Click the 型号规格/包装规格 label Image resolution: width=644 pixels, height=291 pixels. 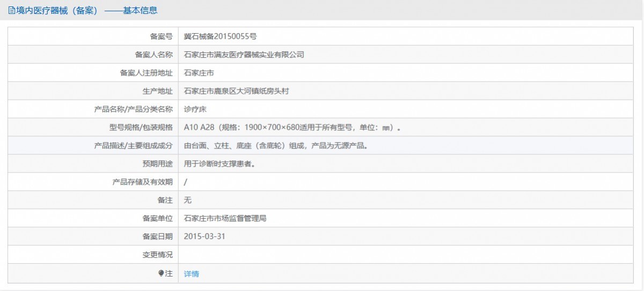tap(141, 128)
